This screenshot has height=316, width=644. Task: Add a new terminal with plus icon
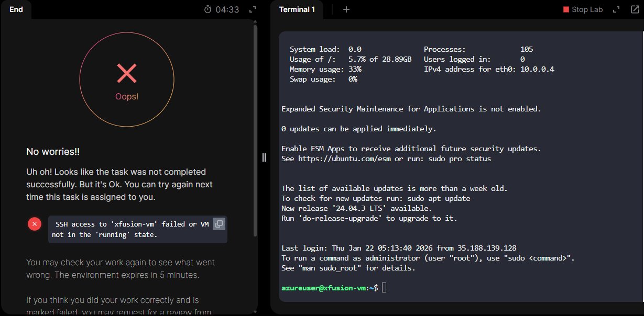tap(346, 9)
